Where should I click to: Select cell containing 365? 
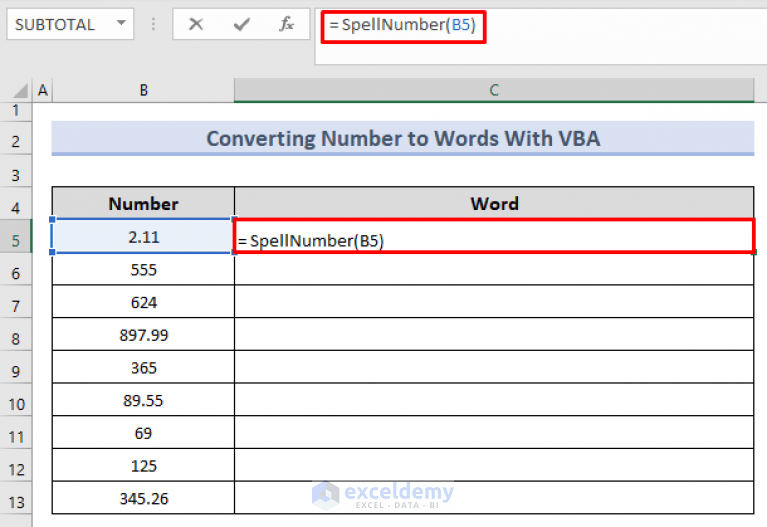[143, 367]
